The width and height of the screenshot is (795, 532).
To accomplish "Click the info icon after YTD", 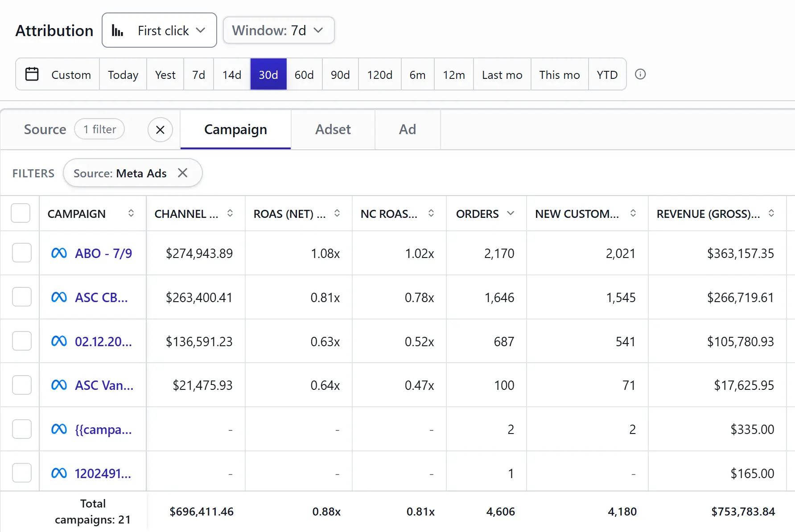I will coord(640,74).
